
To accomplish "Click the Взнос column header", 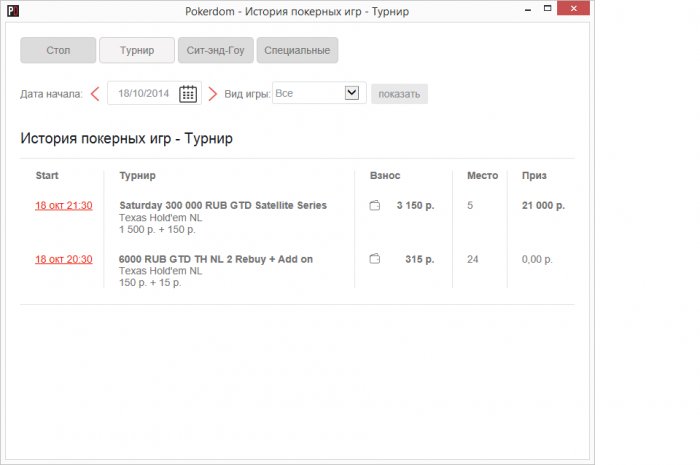I will tap(385, 175).
